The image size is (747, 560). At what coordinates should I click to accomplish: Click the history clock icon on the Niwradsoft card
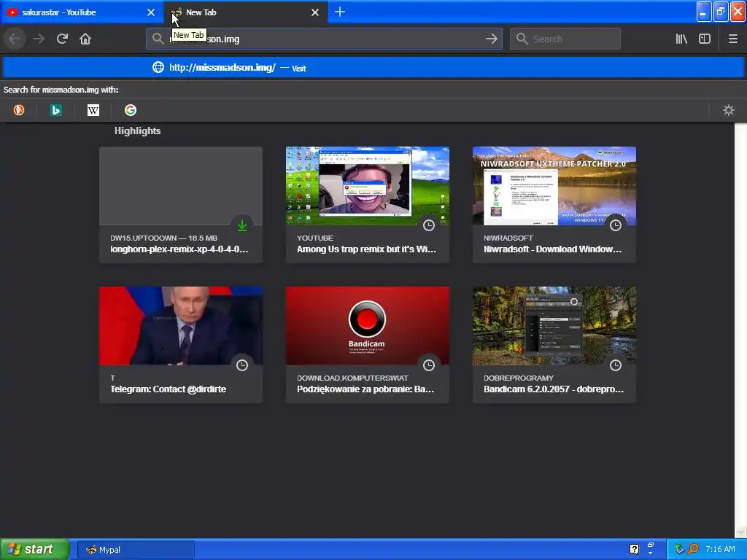[x=616, y=225]
